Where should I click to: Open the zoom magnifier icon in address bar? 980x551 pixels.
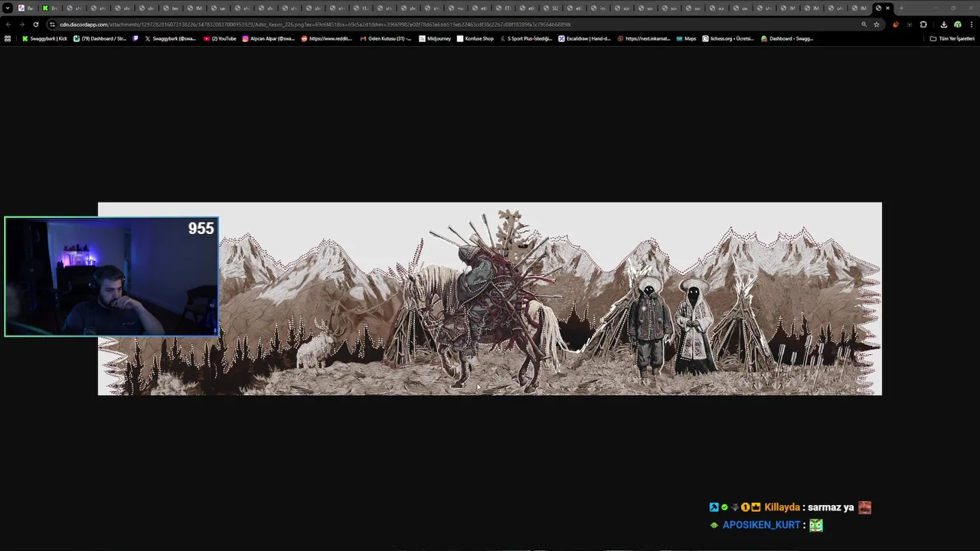point(864,24)
